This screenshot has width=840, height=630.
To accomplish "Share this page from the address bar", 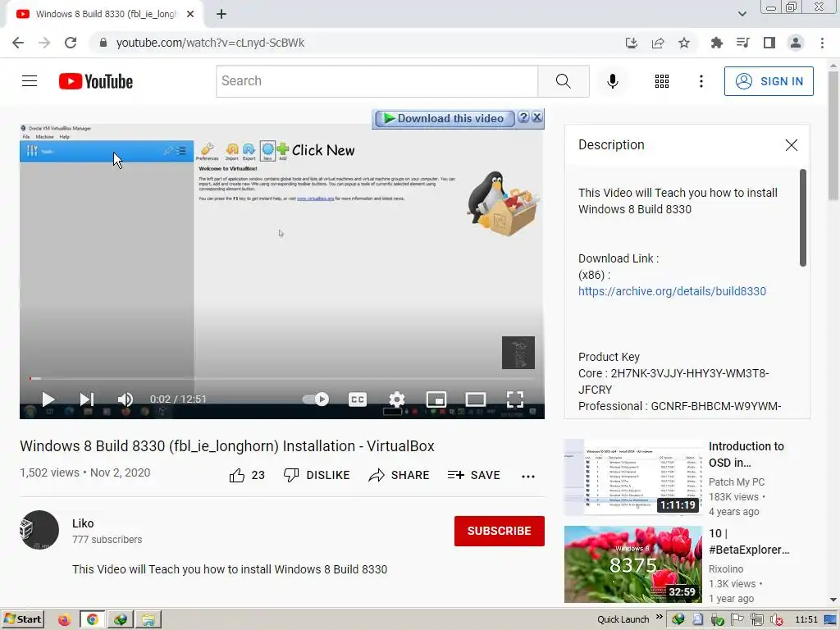I will (x=658, y=43).
